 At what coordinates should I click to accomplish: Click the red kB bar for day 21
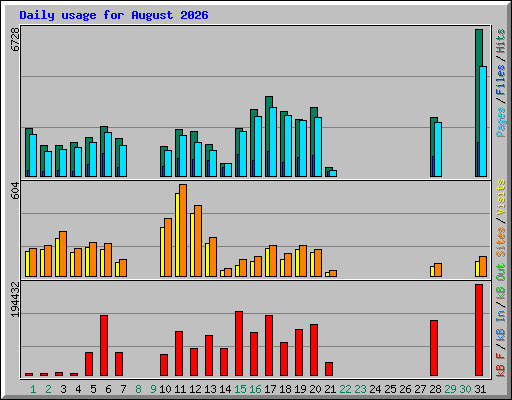coord(329,369)
